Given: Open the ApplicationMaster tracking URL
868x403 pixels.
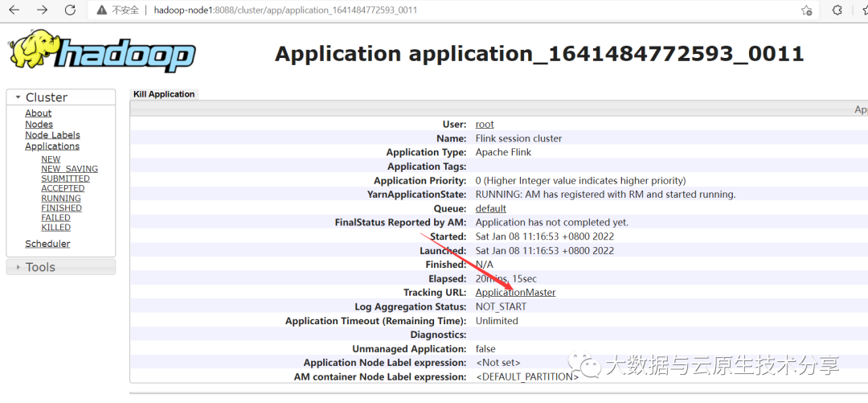Looking at the screenshot, I should tap(515, 293).
